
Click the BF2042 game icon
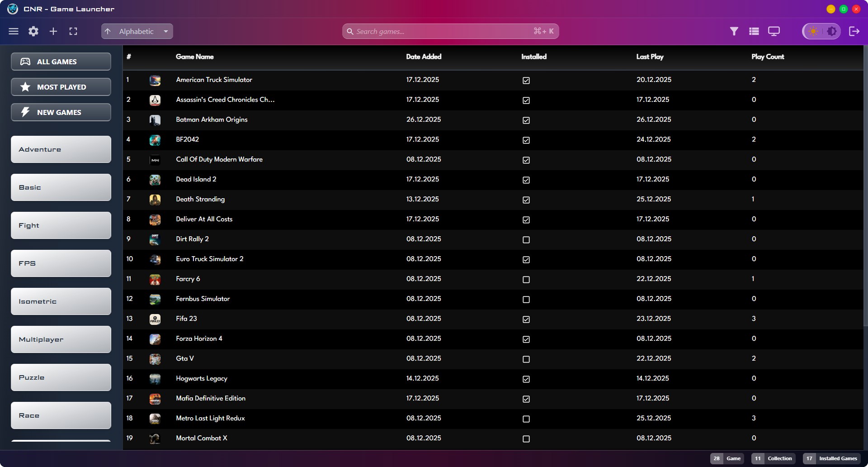click(x=155, y=140)
